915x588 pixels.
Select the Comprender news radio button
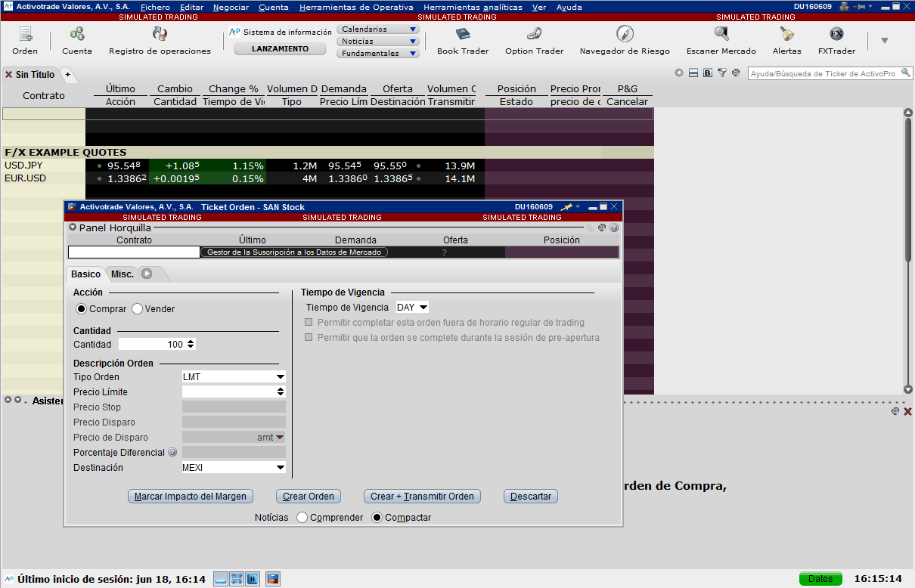click(302, 518)
